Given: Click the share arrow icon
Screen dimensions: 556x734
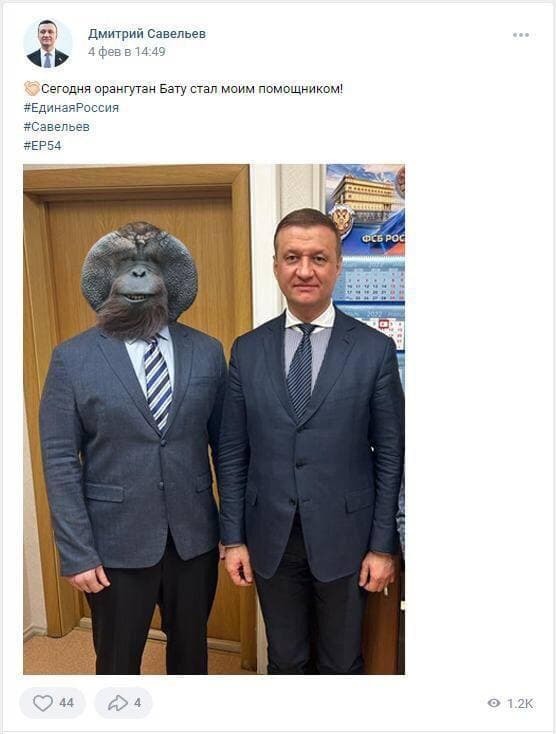Looking at the screenshot, I should [117, 703].
